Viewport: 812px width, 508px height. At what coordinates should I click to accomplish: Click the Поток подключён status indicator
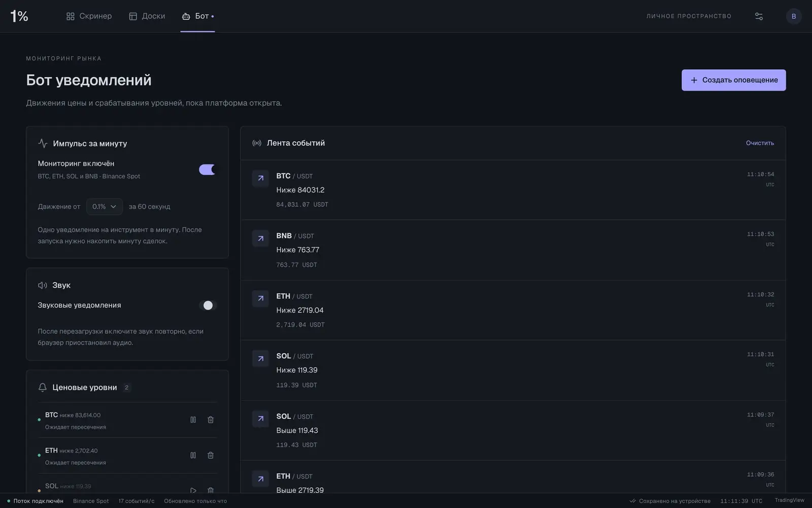(35, 501)
